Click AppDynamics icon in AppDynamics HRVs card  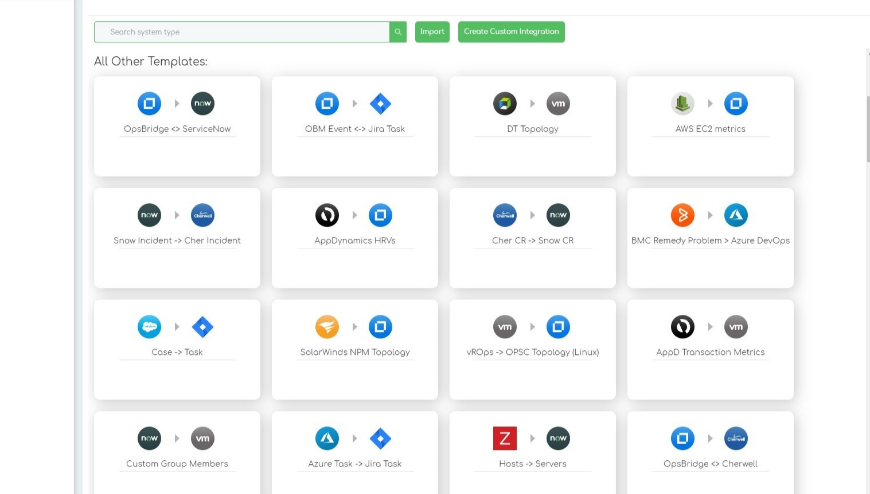(x=327, y=215)
